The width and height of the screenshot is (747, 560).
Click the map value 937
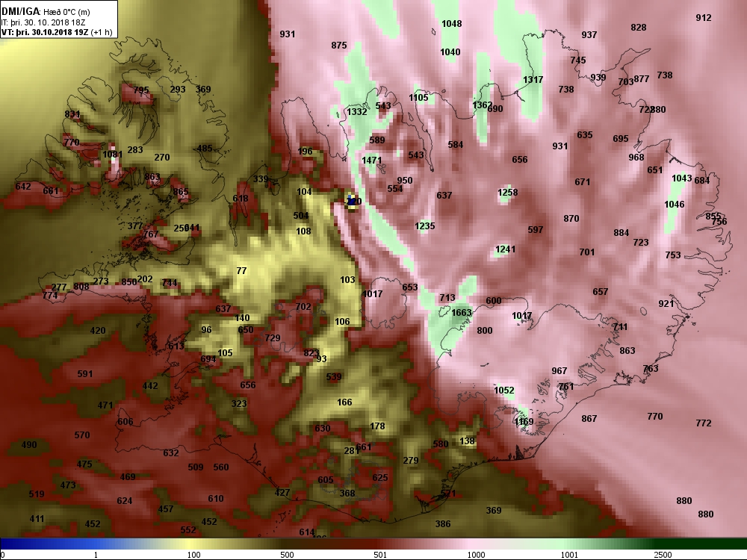click(x=589, y=35)
